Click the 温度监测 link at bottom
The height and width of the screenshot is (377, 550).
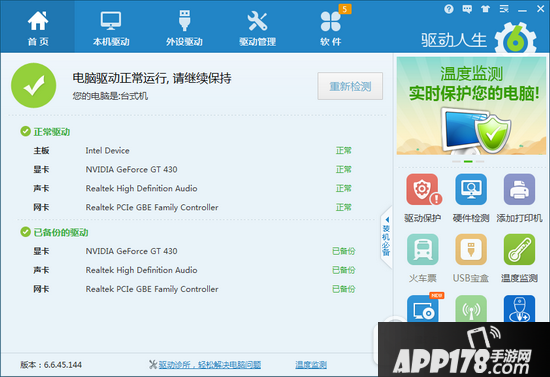click(x=311, y=365)
